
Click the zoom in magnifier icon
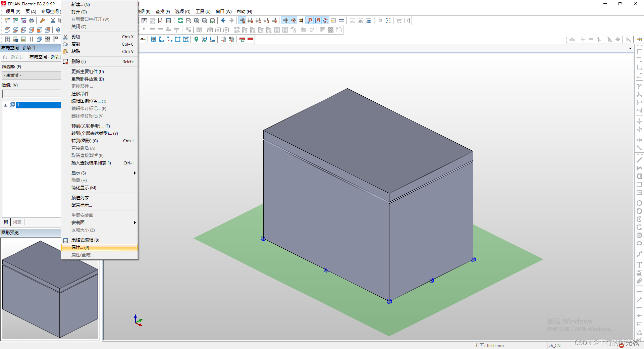(x=197, y=20)
